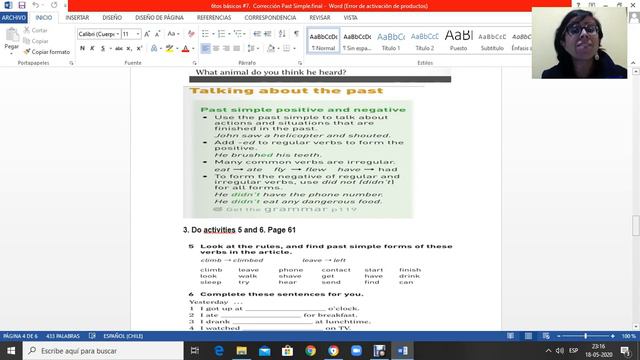Apply Título 2 style
This screenshot has width=640, height=360.
(x=425, y=41)
